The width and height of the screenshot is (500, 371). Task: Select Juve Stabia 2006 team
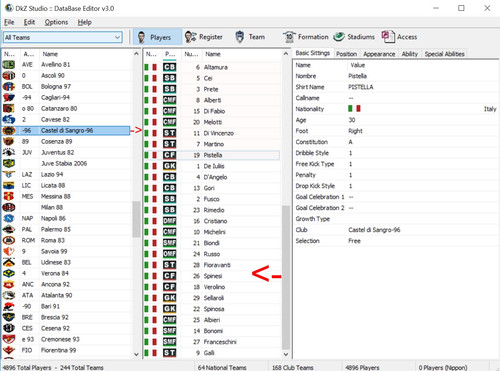pyautogui.click(x=66, y=164)
